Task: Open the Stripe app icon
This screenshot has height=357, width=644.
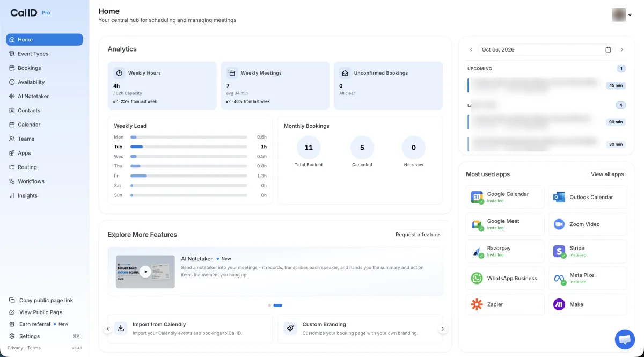Action: pos(559,251)
